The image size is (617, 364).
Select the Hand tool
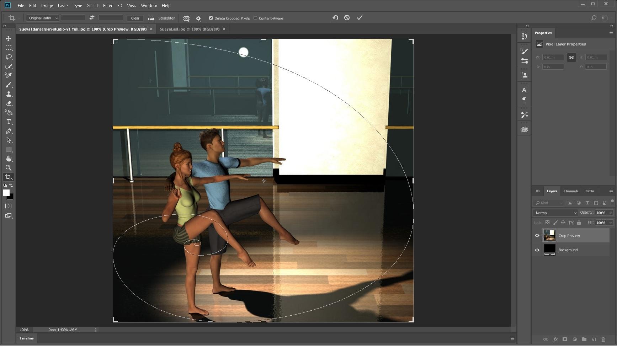9,159
